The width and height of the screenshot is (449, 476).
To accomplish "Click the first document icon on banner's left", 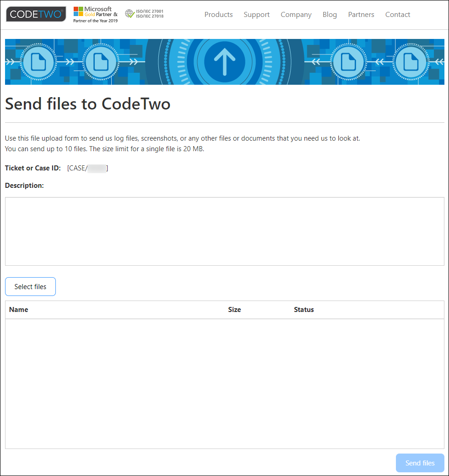I will pos(38,62).
